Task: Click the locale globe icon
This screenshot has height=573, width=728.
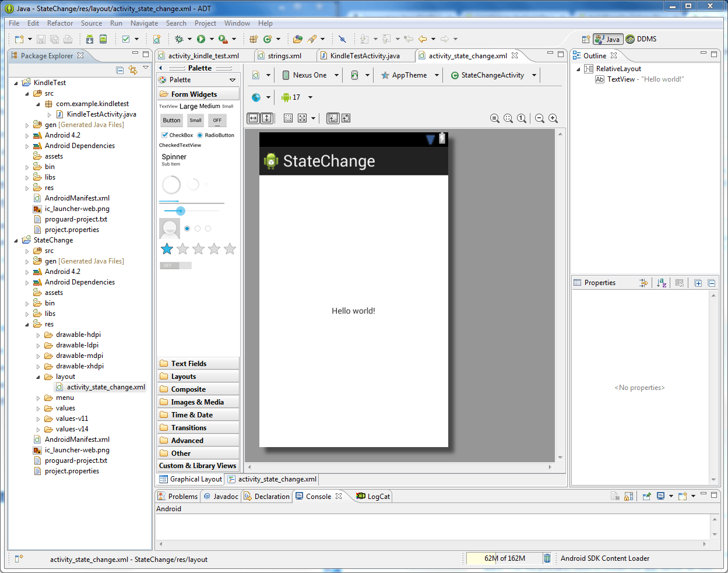Action: [256, 97]
